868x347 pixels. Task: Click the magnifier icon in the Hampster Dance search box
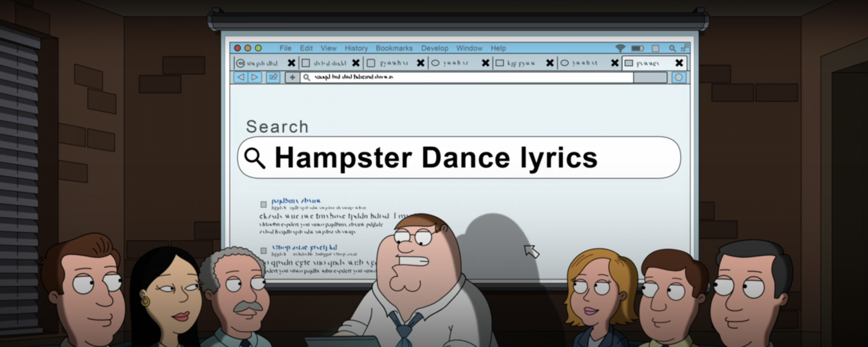(255, 158)
